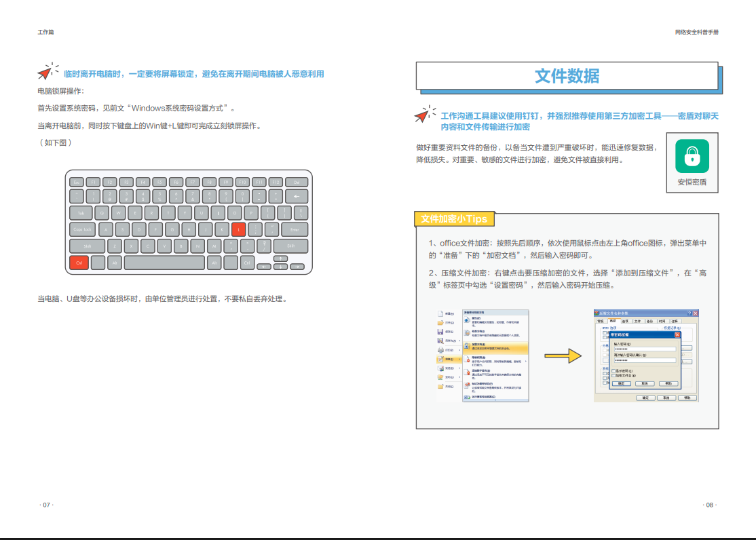Select the 新建 (New) document icon
The image size is (756, 540).
(440, 314)
